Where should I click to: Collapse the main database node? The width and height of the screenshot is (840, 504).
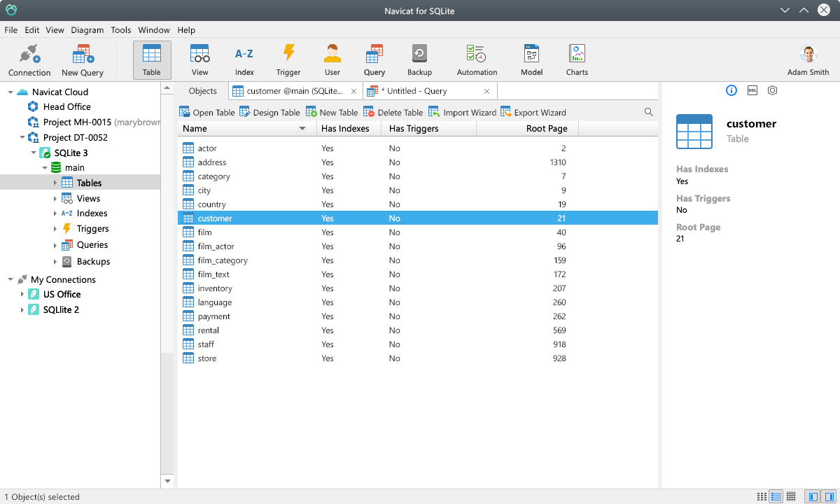pyautogui.click(x=45, y=168)
